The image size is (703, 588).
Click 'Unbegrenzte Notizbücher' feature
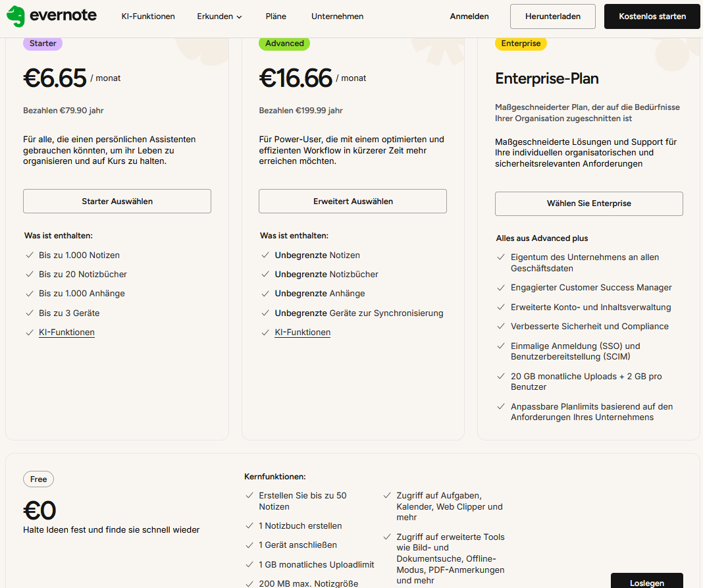326,274
